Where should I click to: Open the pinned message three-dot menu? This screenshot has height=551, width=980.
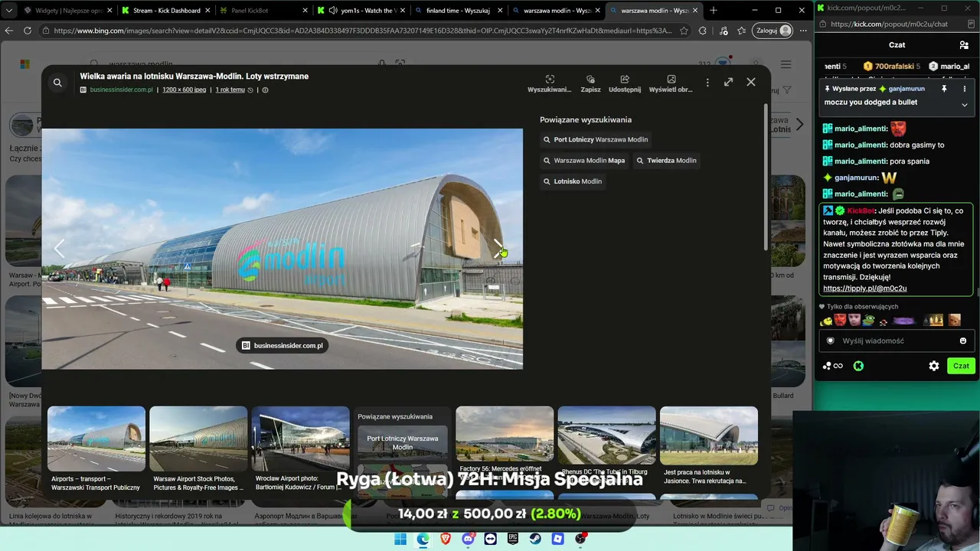pyautogui.click(x=964, y=89)
